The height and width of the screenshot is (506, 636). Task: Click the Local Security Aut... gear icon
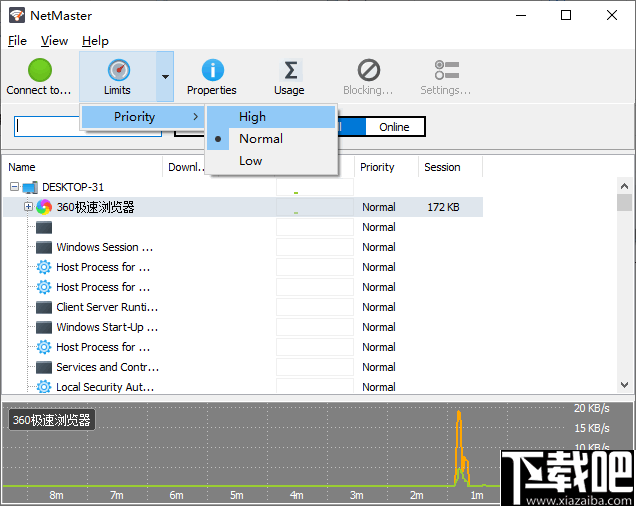click(44, 387)
